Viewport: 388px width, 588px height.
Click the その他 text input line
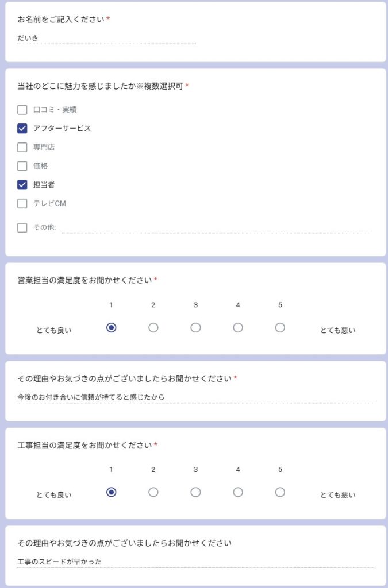216,227
